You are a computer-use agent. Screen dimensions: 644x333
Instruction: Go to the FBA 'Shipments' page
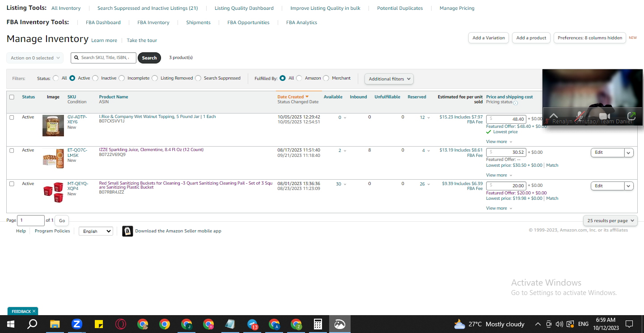coord(198,22)
